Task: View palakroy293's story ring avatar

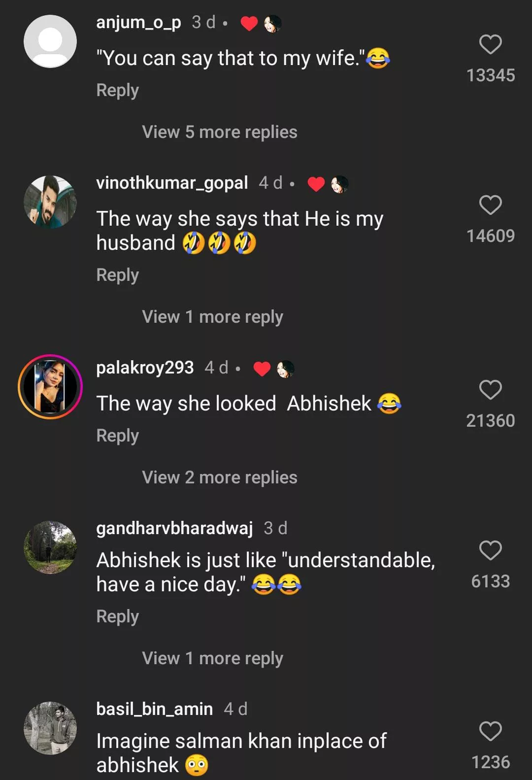Action: [50, 387]
